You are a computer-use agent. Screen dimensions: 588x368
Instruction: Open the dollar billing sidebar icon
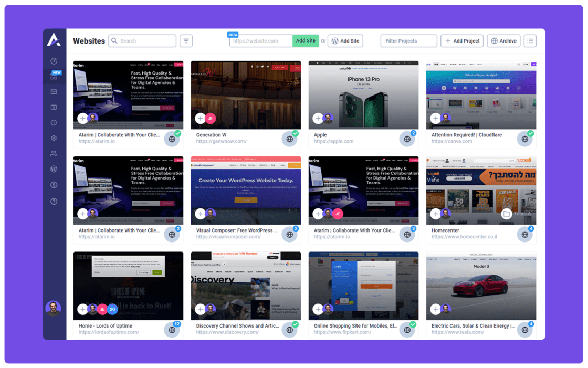click(x=54, y=185)
